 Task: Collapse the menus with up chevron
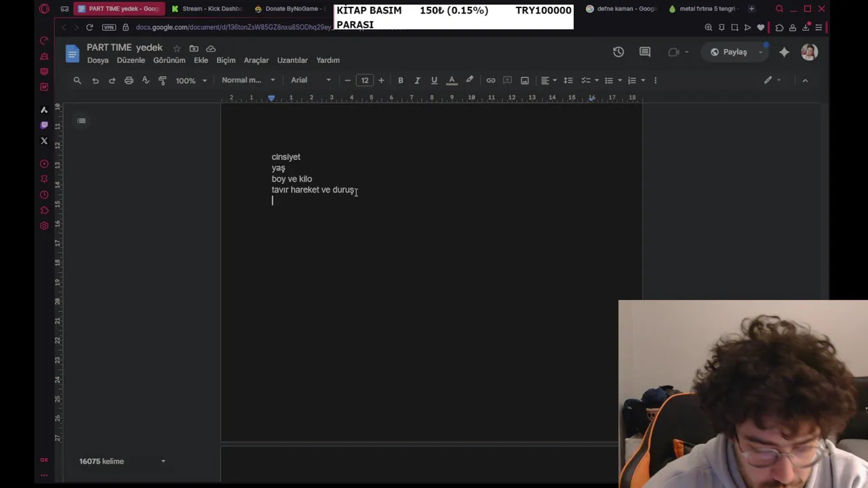(x=805, y=80)
